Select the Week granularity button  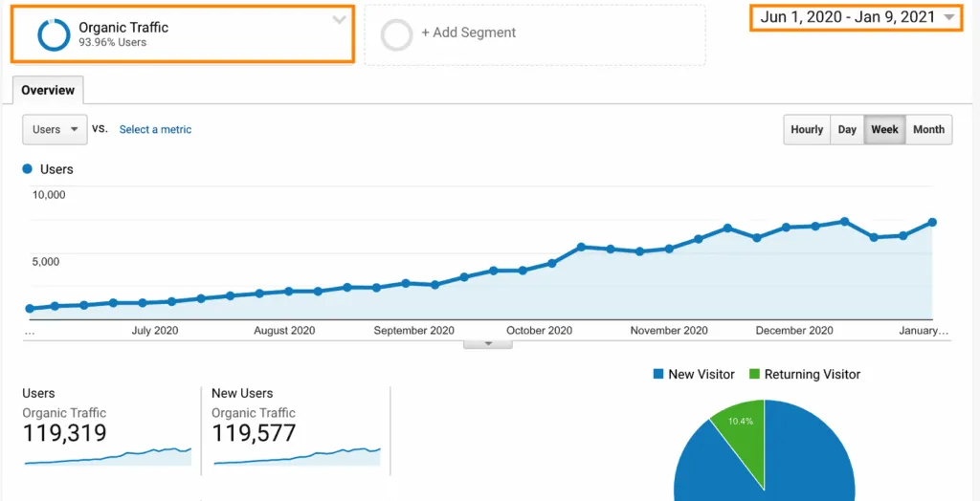pyautogui.click(x=884, y=129)
